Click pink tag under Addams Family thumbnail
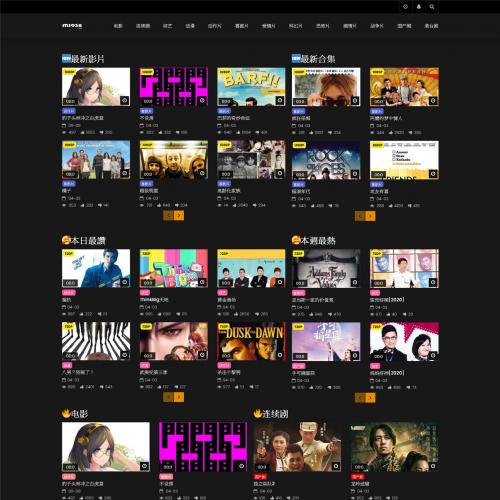This screenshot has height=500, width=500. [298, 293]
